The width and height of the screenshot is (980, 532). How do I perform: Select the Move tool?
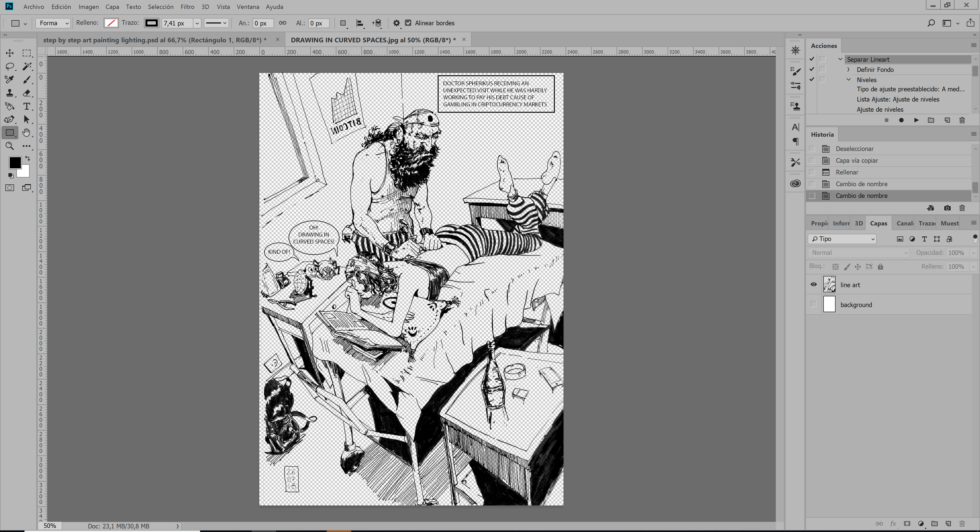tap(9, 53)
